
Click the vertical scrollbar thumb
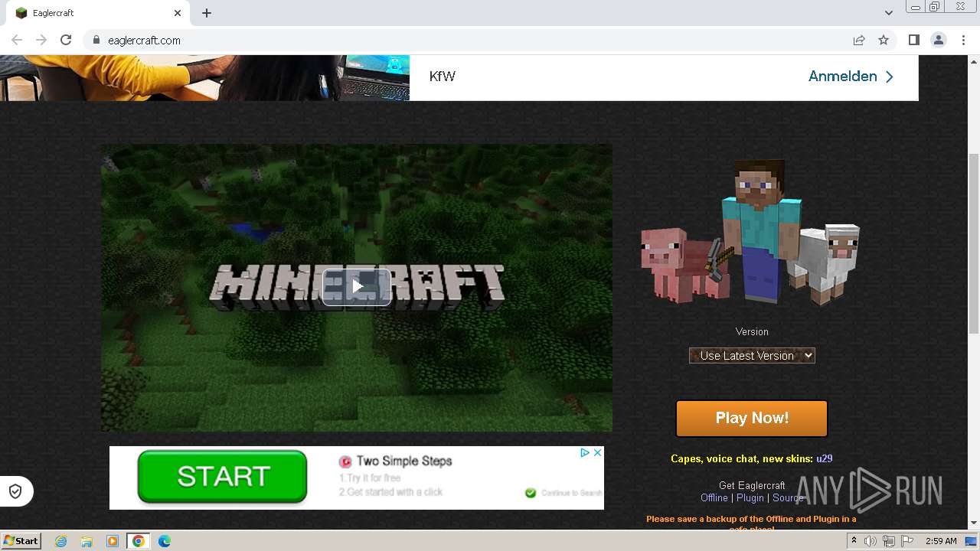[x=974, y=243]
